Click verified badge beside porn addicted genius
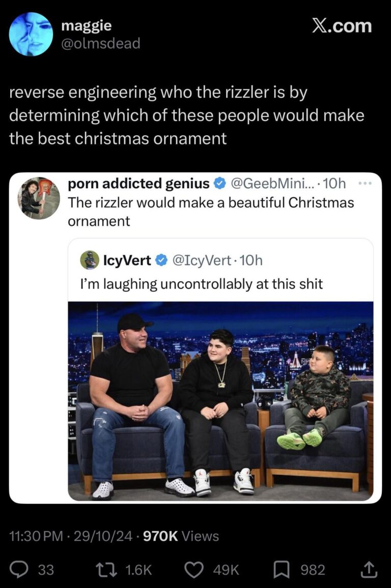Screen dimensions: 391x588 [220, 184]
